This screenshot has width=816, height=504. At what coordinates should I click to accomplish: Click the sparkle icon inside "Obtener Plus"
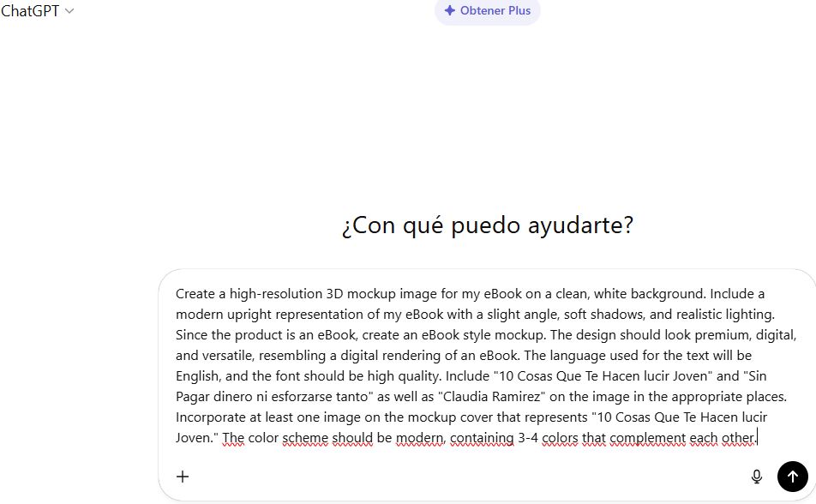point(450,11)
